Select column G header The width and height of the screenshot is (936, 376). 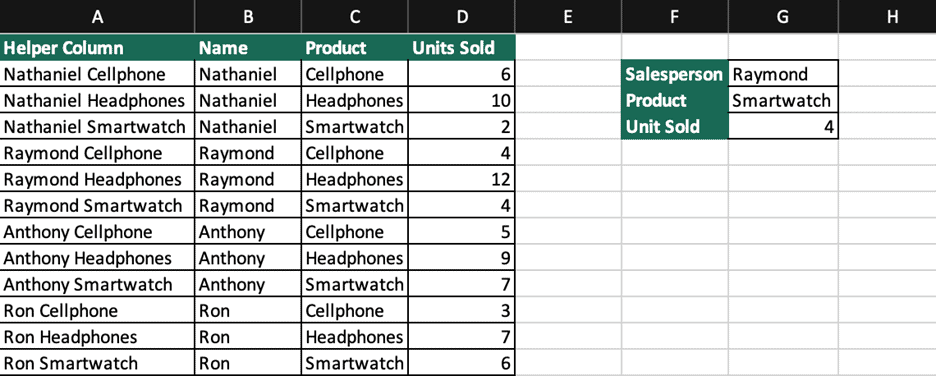coord(783,17)
